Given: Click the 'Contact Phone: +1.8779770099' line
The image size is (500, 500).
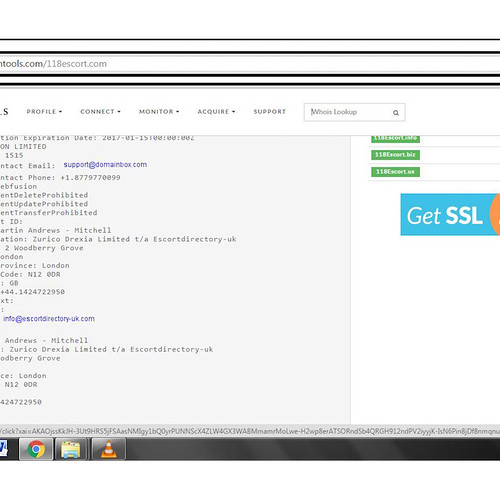Looking at the screenshot, I should (x=60, y=178).
